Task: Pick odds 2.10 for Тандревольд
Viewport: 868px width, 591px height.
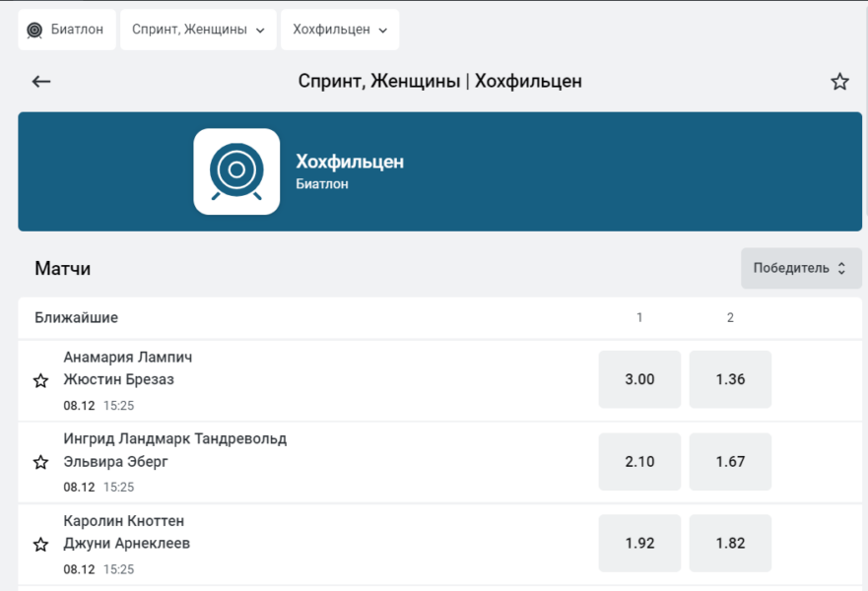Action: [639, 461]
